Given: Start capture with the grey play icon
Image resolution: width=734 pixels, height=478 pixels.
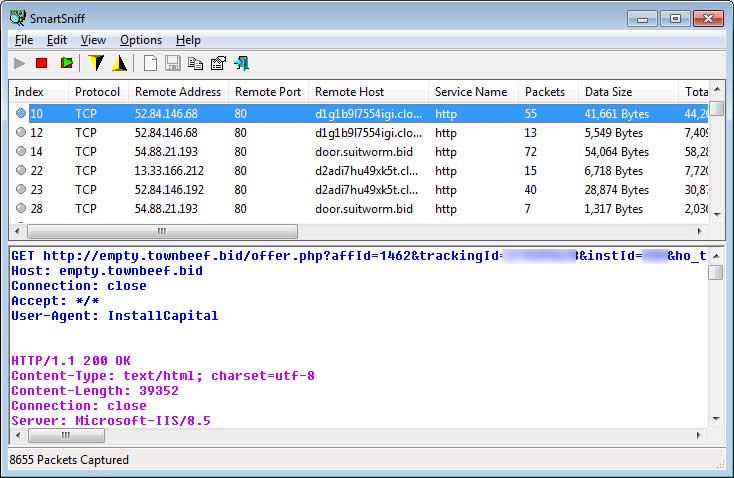Looking at the screenshot, I should click(x=20, y=63).
